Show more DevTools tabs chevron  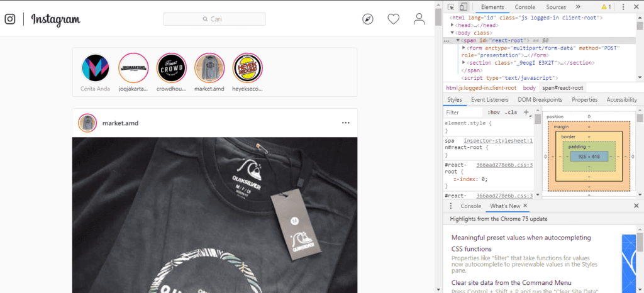pyautogui.click(x=578, y=7)
